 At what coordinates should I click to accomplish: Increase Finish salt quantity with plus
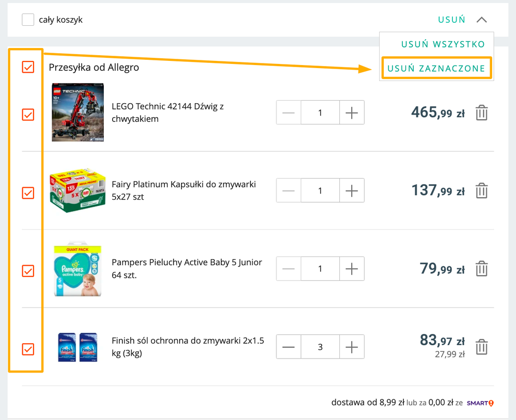point(352,347)
